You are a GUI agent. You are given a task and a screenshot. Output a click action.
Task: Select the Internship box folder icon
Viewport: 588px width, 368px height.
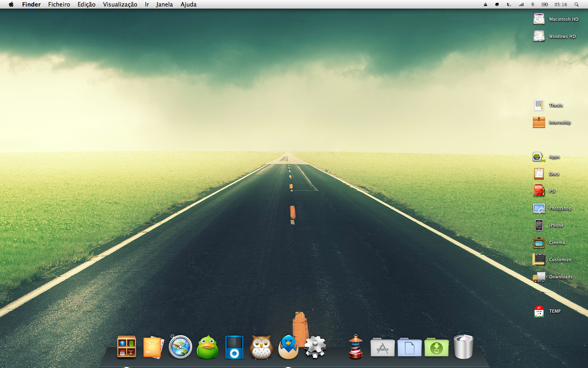tap(539, 122)
